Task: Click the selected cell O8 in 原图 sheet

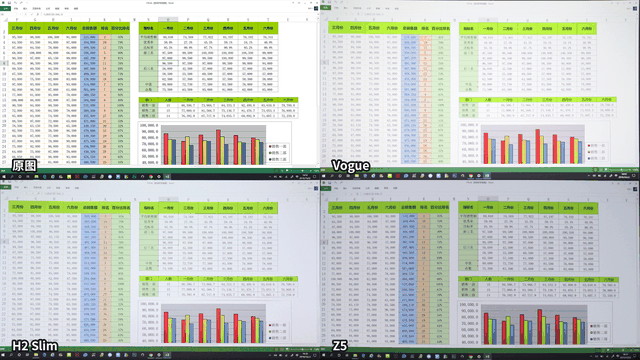Action: pyautogui.click(x=168, y=63)
